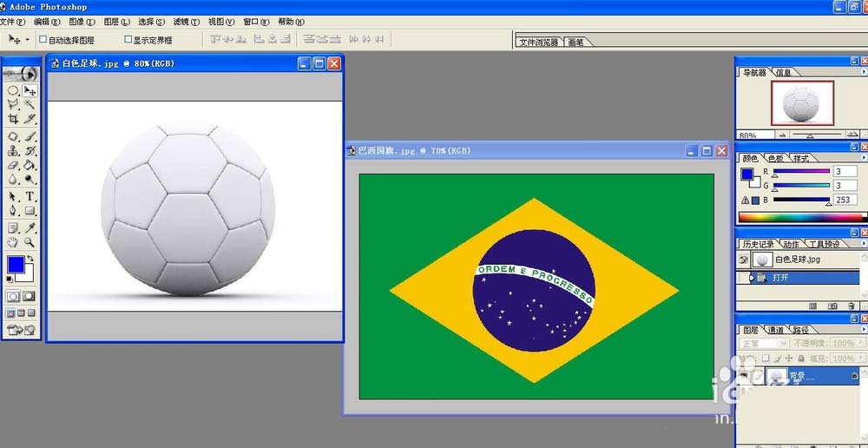The height and width of the screenshot is (448, 868).
Task: Open Navigator panel flyout menu arrow
Action: tap(865, 72)
